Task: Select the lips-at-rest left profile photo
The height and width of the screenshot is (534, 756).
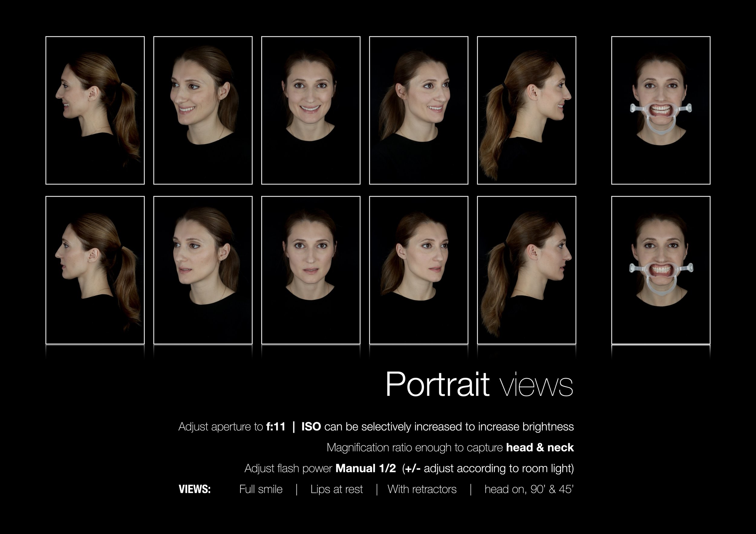Action: coord(95,270)
